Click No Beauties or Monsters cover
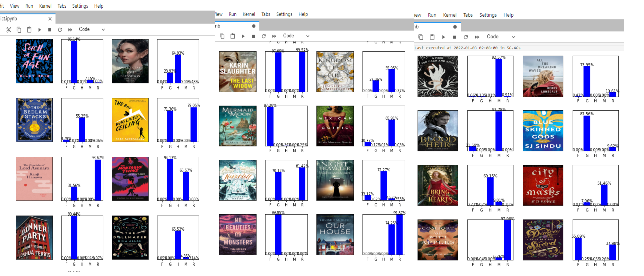The image size is (644, 276). 238,235
